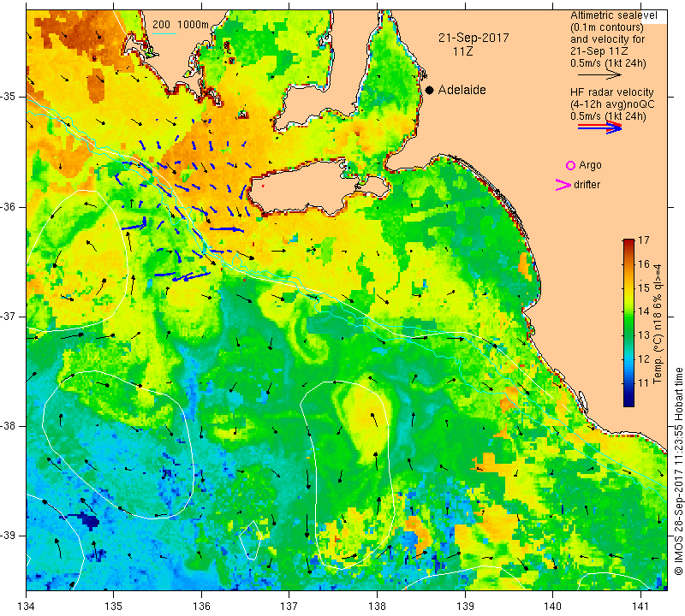Screen dimensions: 685x616
Task: Click the longitude label 135
Action: (114, 606)
